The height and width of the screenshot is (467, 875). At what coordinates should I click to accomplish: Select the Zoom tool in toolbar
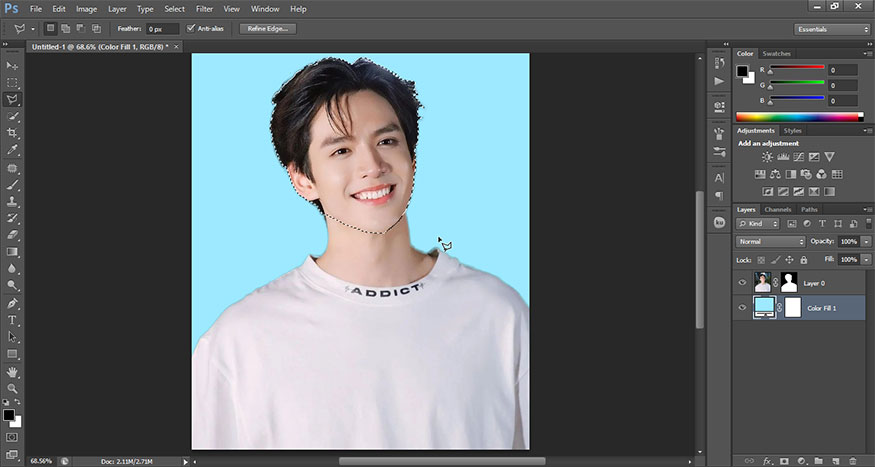click(x=12, y=388)
